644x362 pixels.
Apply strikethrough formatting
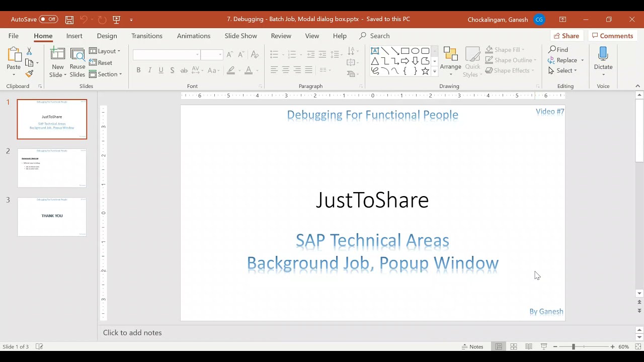point(184,70)
